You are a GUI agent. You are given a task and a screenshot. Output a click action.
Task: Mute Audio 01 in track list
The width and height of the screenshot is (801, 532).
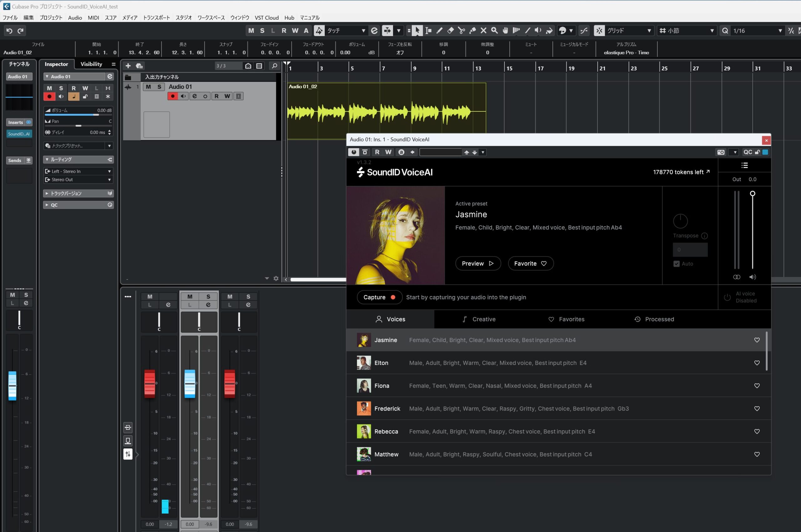(x=148, y=86)
